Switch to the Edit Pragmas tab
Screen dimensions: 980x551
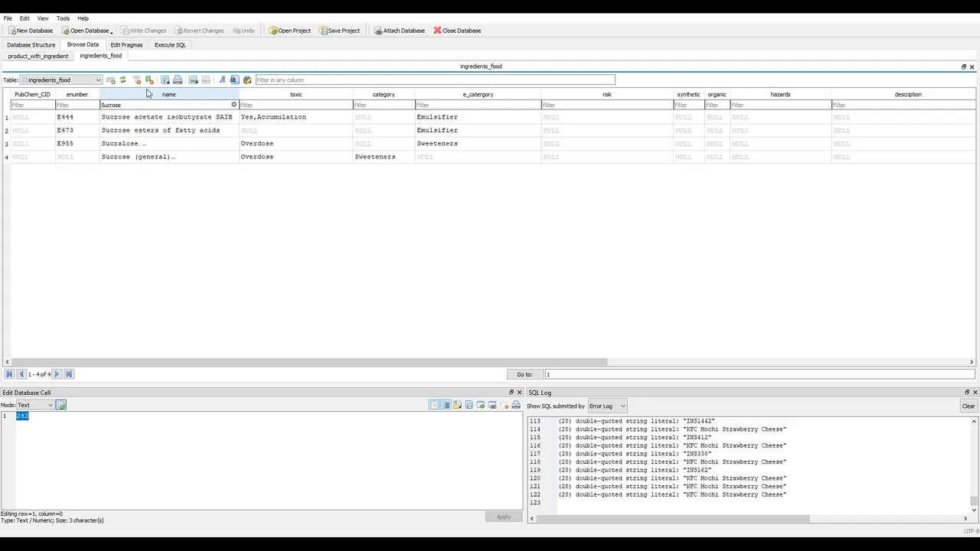pyautogui.click(x=126, y=44)
